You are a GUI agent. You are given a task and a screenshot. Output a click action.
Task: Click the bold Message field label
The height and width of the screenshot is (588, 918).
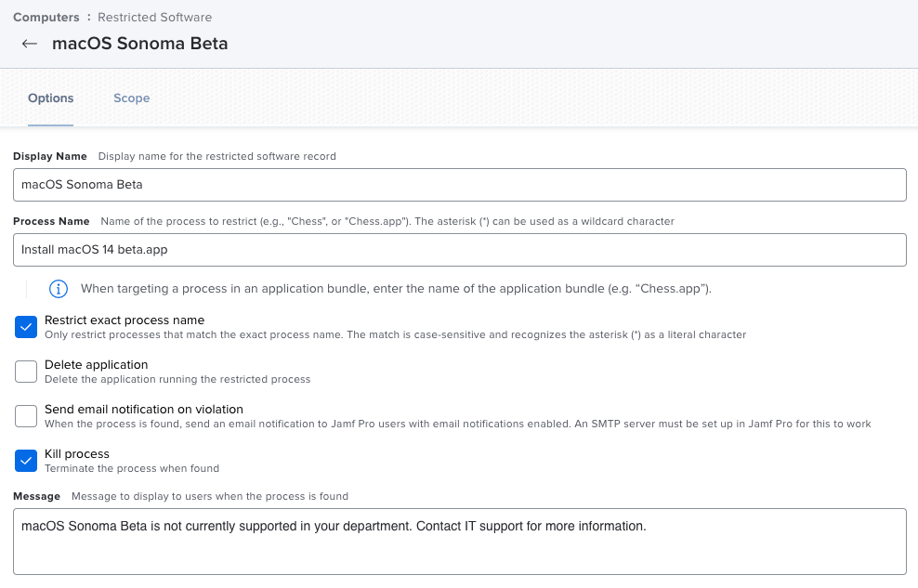coord(36,496)
